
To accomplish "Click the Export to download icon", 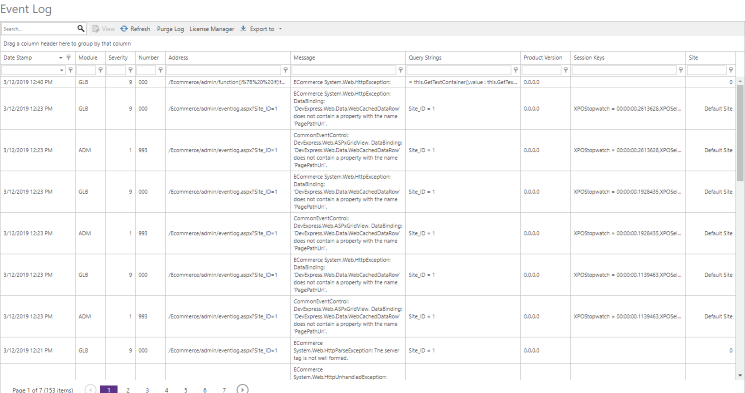I will pos(243,29).
